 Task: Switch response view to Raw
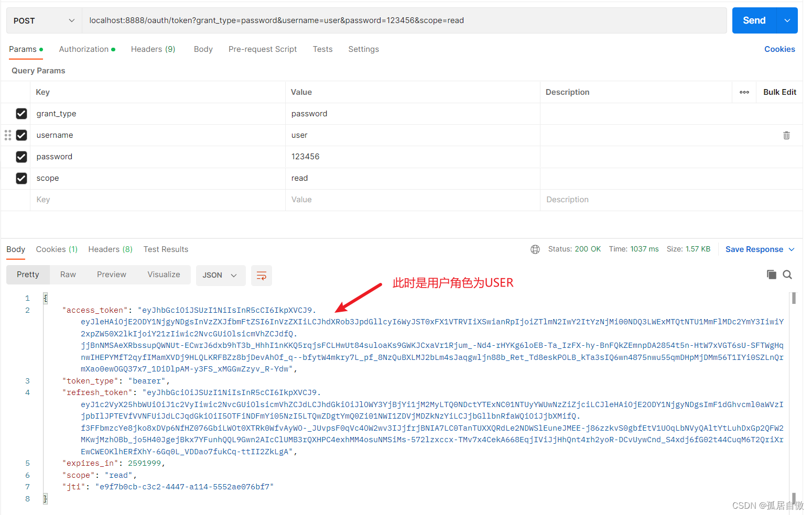pyautogui.click(x=68, y=275)
